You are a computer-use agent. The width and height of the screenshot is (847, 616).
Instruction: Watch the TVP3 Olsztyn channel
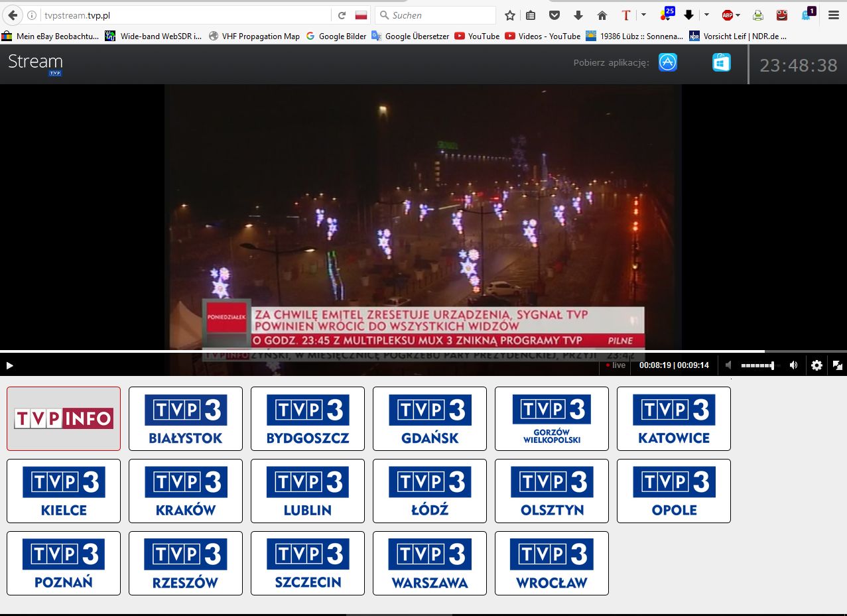[552, 491]
